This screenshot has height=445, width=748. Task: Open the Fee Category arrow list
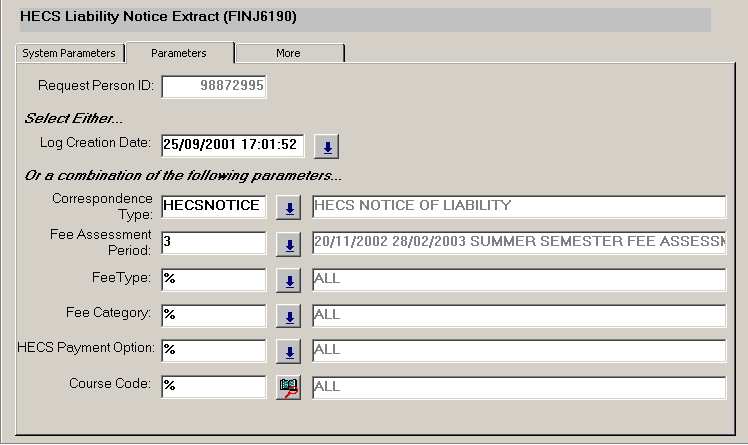click(x=289, y=316)
